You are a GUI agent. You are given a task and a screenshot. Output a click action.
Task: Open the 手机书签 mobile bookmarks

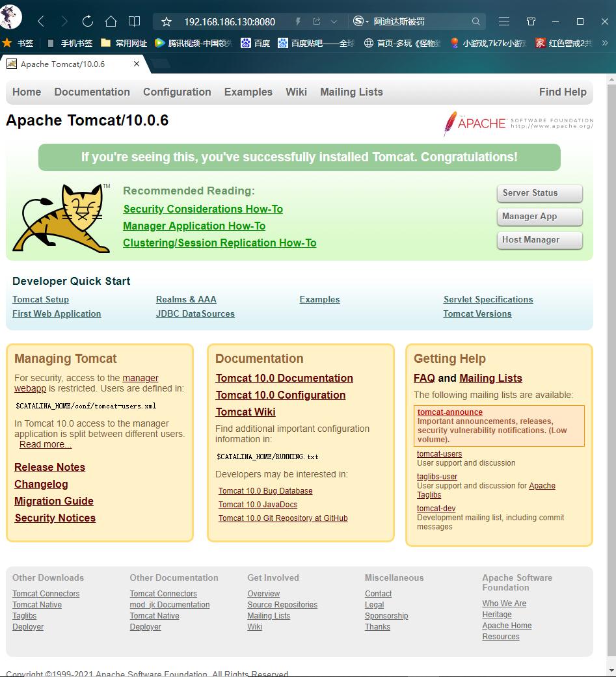click(70, 43)
